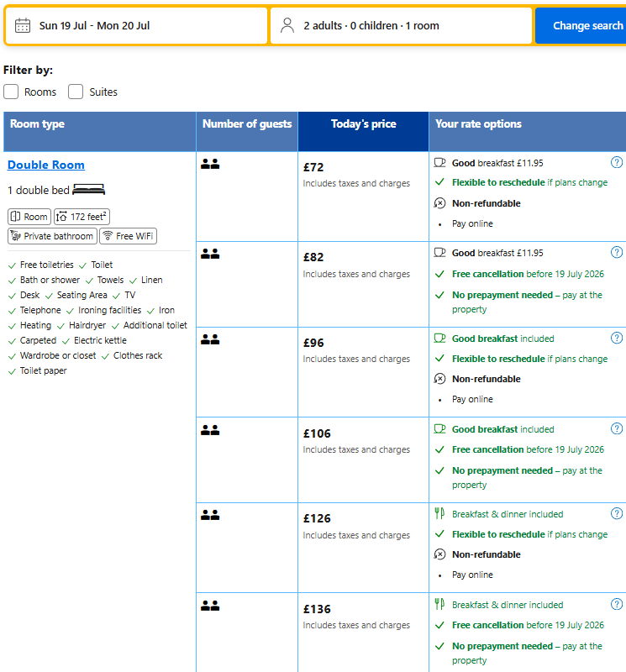Open the Double Room details link
This screenshot has width=626, height=672.
tap(46, 165)
